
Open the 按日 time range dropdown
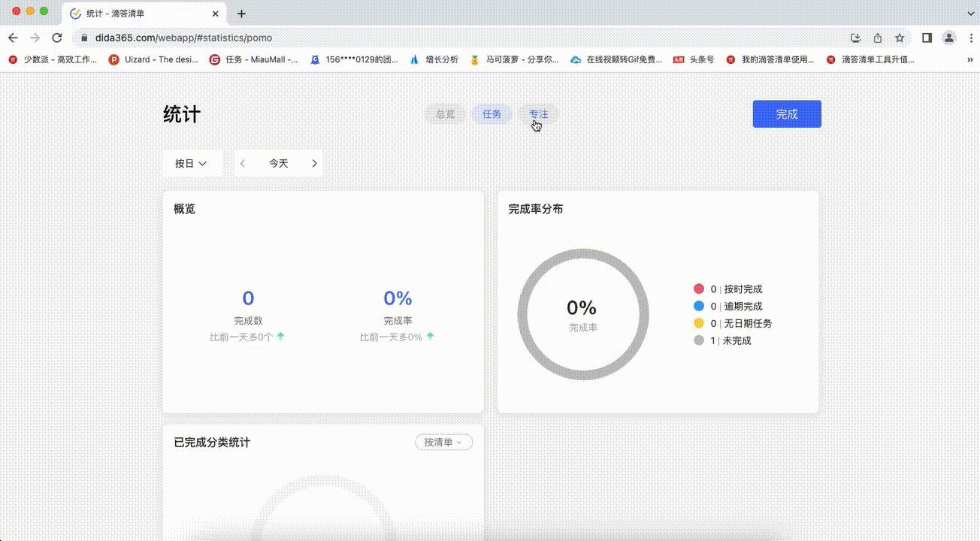192,163
